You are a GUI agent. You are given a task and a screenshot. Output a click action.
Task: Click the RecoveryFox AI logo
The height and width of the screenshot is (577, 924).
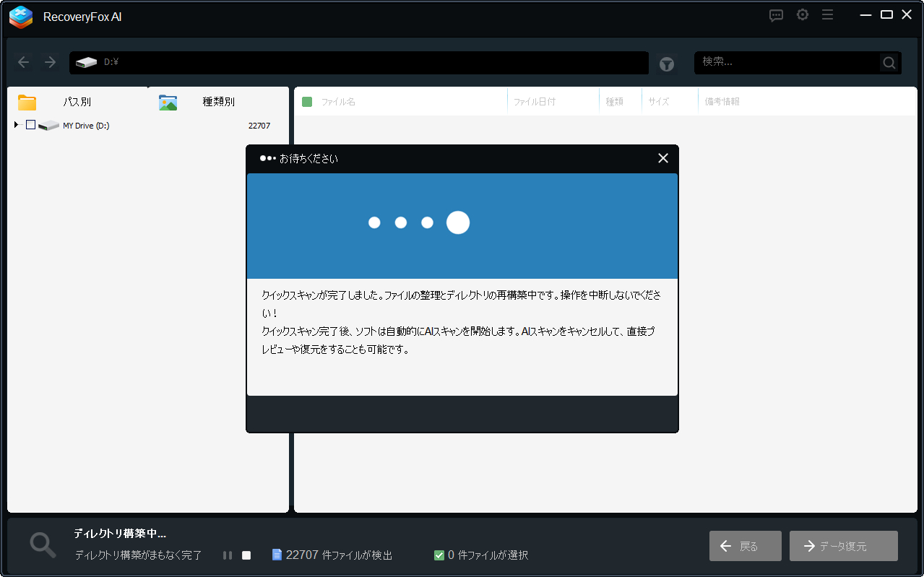(x=20, y=17)
